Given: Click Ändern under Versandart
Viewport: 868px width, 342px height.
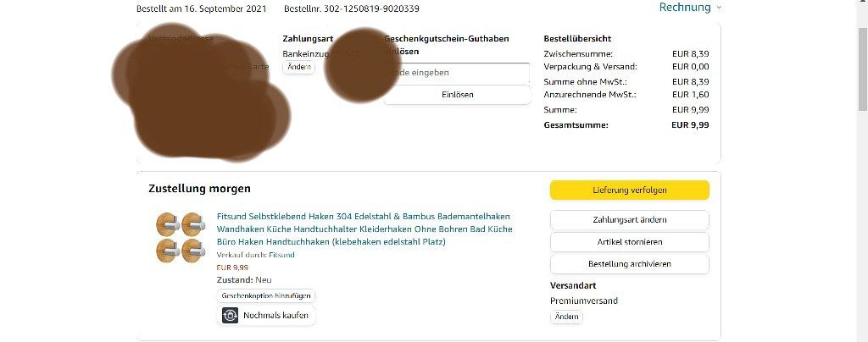Looking at the screenshot, I should click(x=566, y=317).
